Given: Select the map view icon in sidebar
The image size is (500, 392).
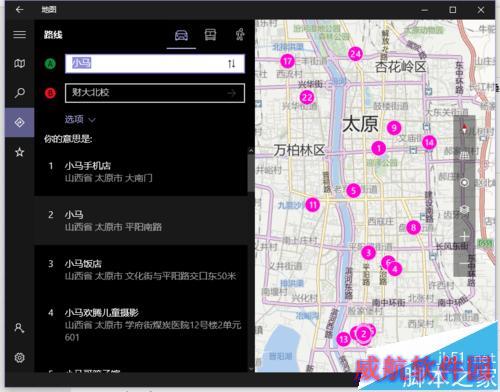Looking at the screenshot, I should (x=19, y=63).
